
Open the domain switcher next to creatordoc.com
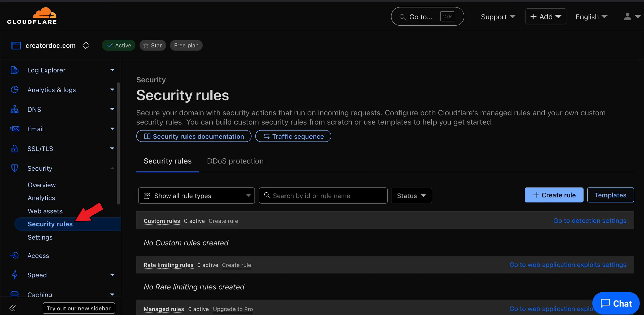[x=86, y=45]
